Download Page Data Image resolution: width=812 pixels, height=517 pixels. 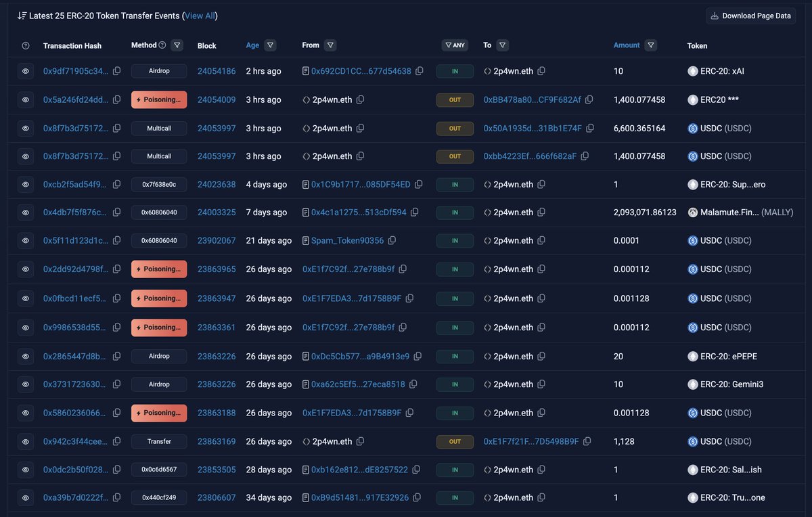pyautogui.click(x=750, y=16)
